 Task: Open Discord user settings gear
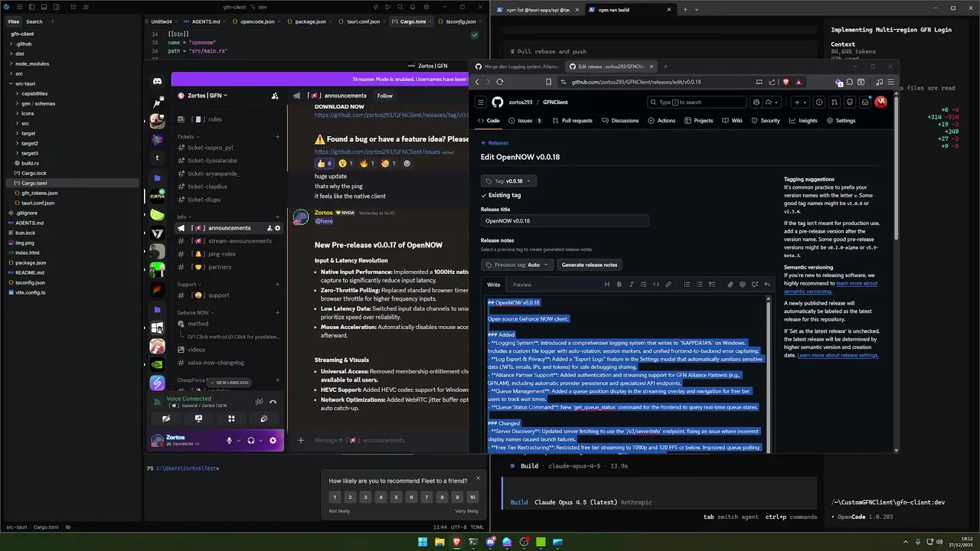pyautogui.click(x=273, y=440)
